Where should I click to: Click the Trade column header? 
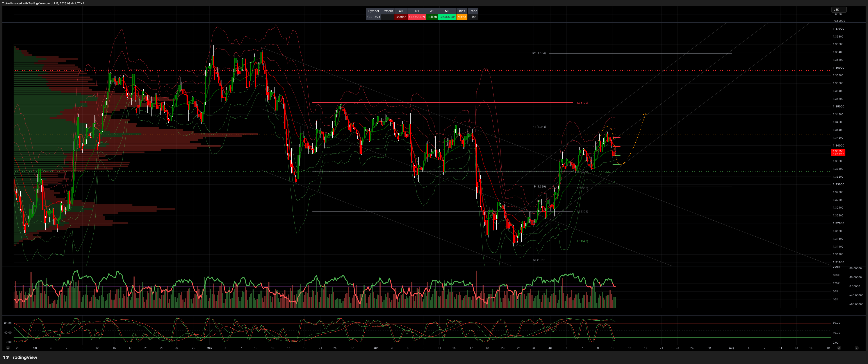473,11
